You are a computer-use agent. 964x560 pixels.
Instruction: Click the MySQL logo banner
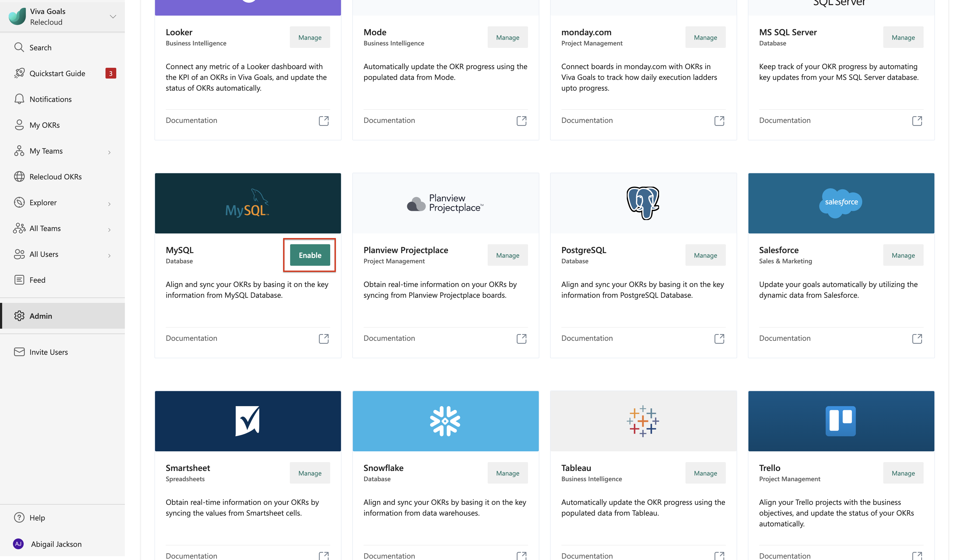click(248, 203)
